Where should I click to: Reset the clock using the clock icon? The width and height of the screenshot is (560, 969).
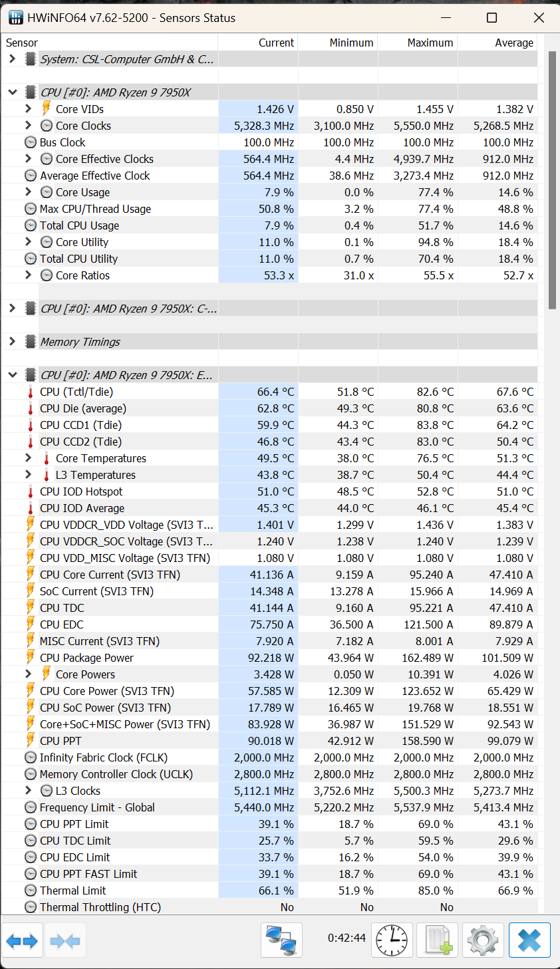click(x=391, y=940)
